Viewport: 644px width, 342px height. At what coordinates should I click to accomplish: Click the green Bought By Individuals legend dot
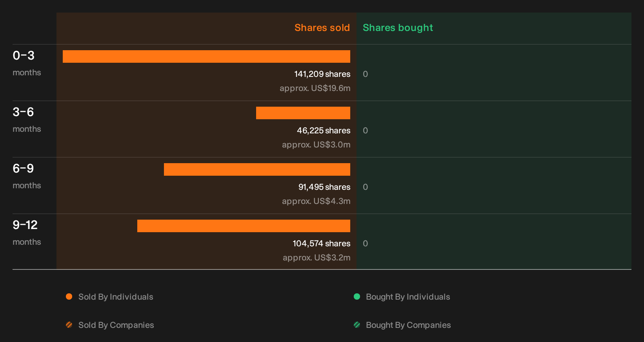pos(357,297)
